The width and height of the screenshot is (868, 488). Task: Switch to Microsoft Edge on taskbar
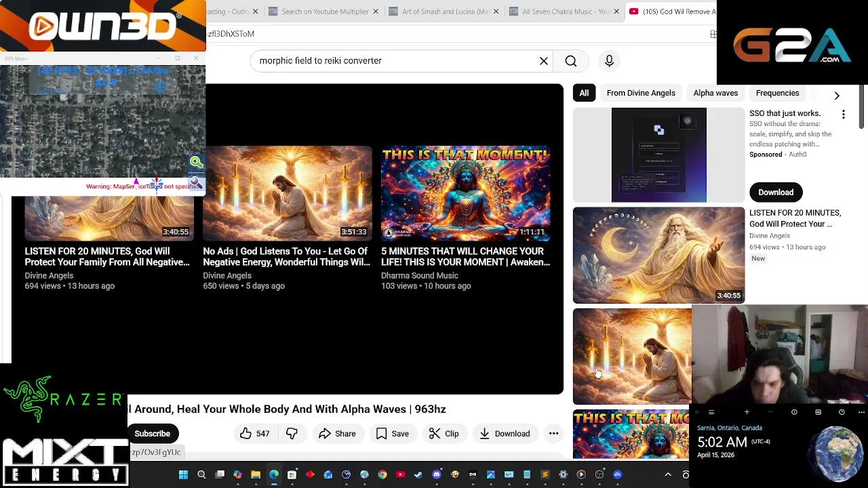(x=274, y=474)
